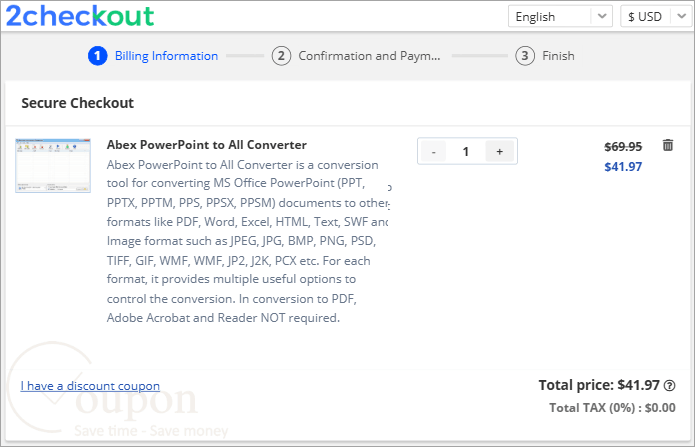This screenshot has width=695, height=447.
Task: Click the discounted $41.97 price in blue
Action: 623,167
